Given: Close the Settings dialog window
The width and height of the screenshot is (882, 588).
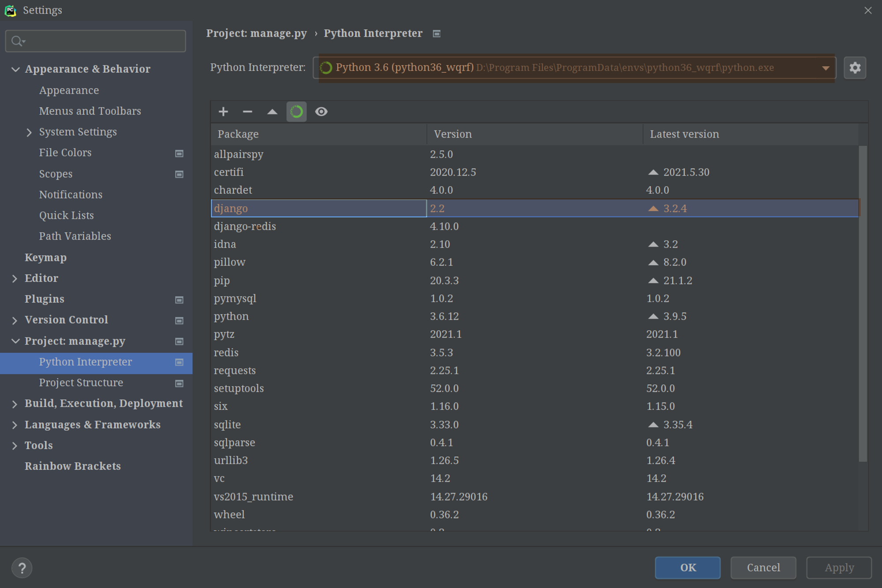Looking at the screenshot, I should coord(868,10).
